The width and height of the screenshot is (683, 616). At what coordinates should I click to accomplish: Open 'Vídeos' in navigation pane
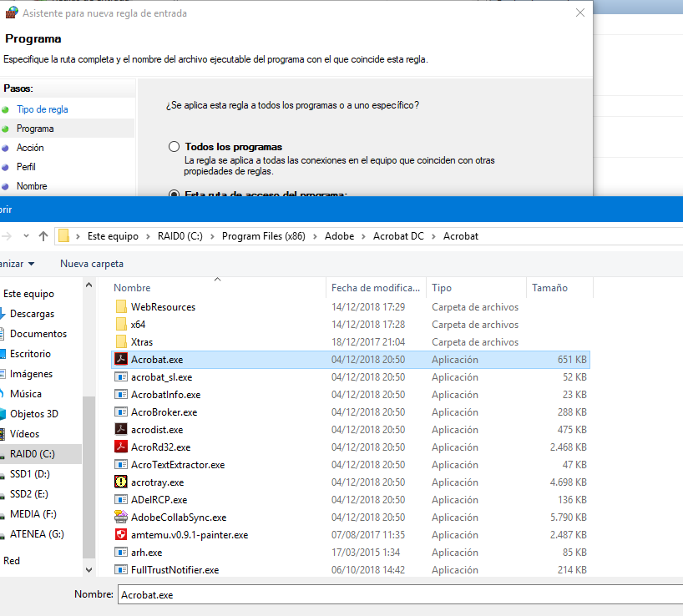24,434
